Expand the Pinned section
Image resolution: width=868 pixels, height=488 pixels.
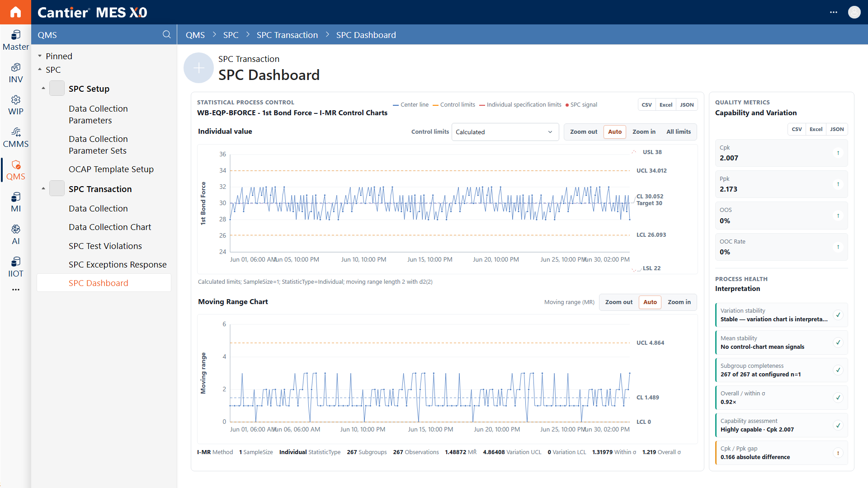[x=40, y=56]
